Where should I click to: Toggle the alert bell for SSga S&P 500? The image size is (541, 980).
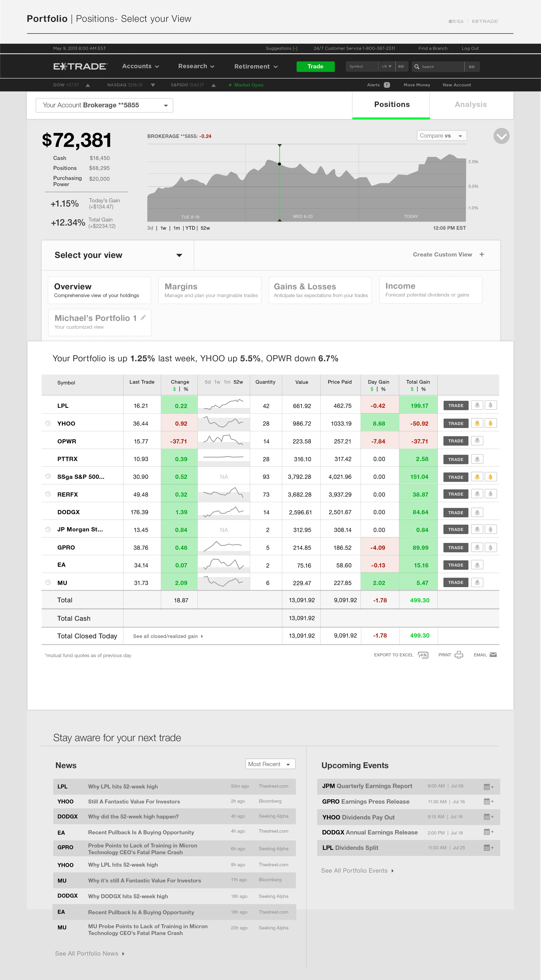(477, 477)
